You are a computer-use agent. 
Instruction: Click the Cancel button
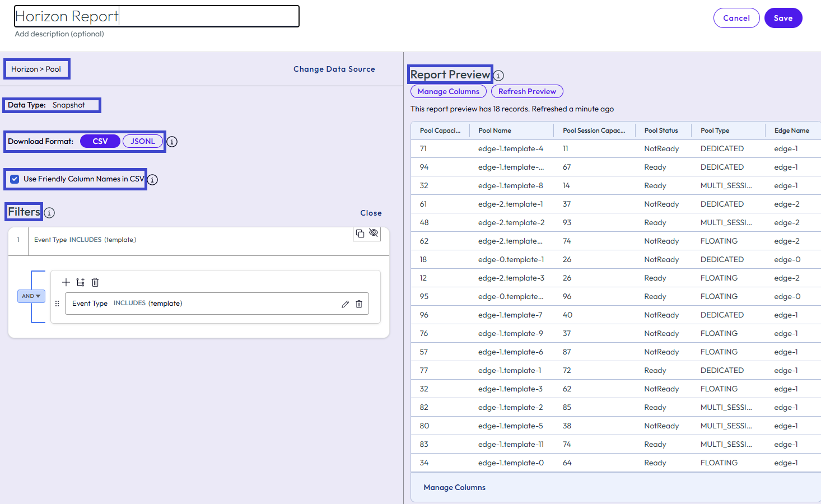[736, 18]
